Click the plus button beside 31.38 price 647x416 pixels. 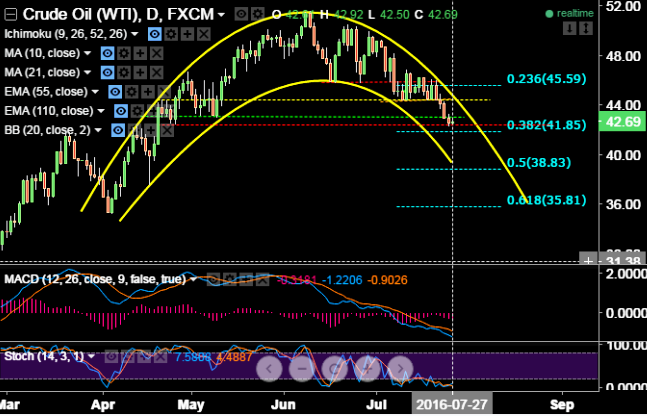point(588,259)
